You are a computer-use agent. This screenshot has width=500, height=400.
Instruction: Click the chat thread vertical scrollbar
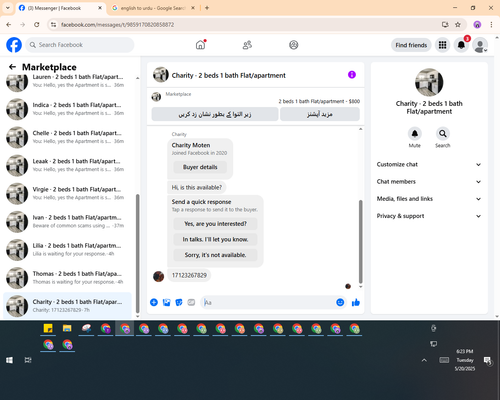point(360,242)
